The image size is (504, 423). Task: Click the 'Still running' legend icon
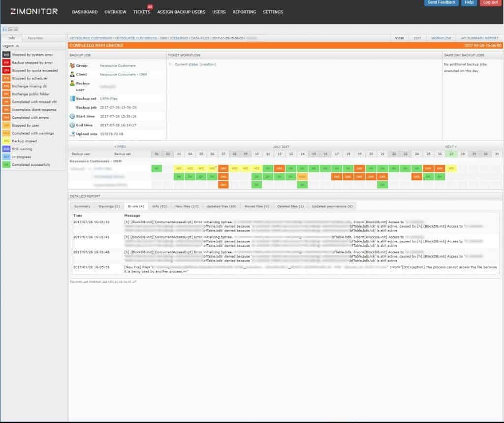[x=6, y=149]
